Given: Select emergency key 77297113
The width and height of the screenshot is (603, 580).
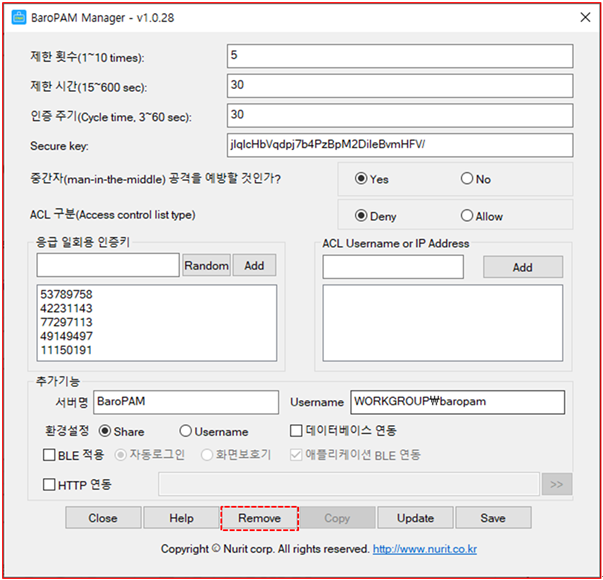Looking at the screenshot, I should pos(67,322).
